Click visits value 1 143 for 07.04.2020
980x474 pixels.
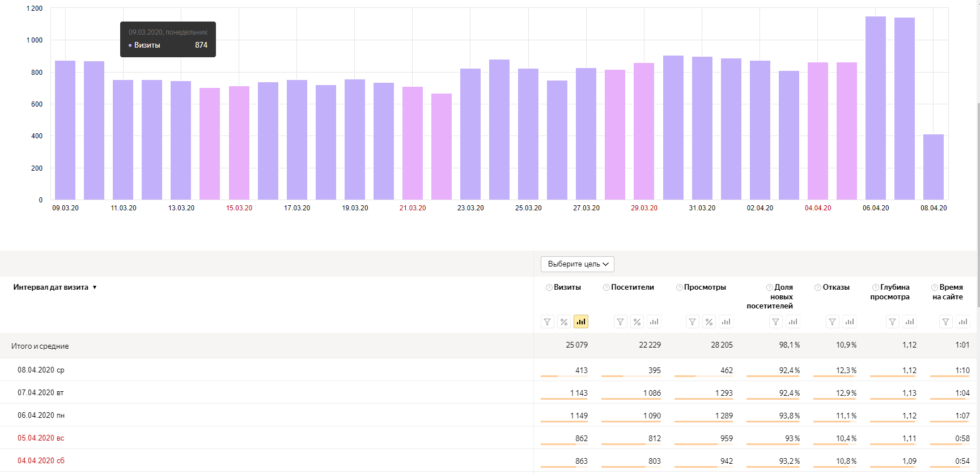pos(579,393)
